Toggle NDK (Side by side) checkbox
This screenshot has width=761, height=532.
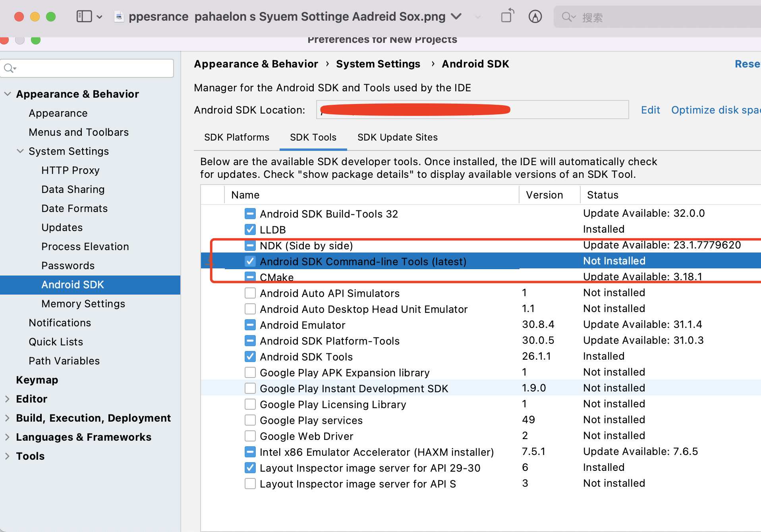250,246
